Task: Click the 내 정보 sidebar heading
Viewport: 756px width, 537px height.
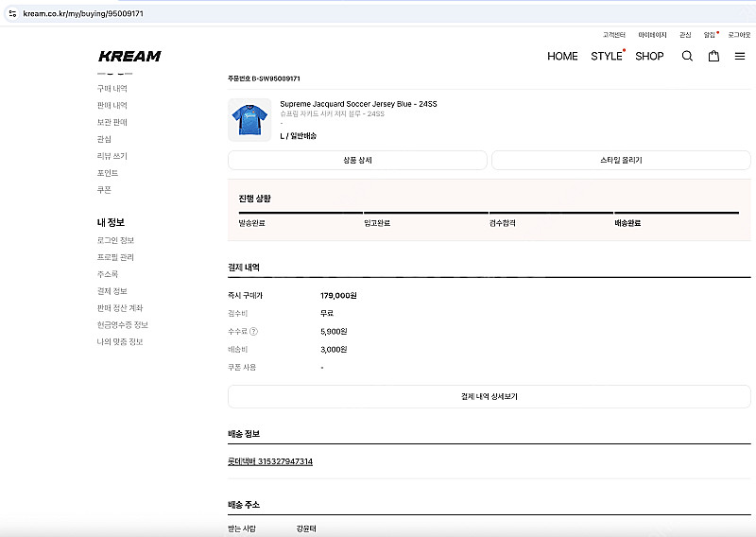Action: [111, 222]
